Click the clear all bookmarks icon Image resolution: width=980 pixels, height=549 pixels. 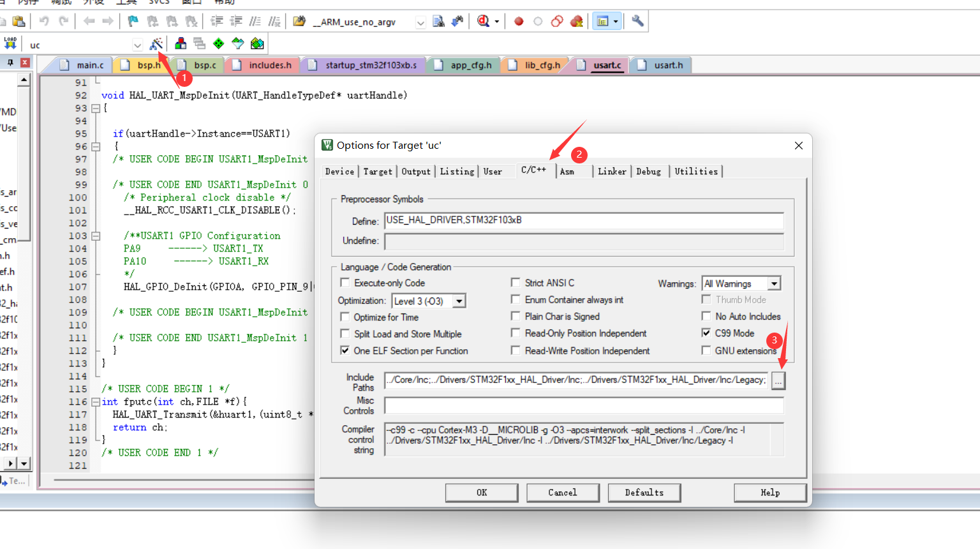click(191, 21)
